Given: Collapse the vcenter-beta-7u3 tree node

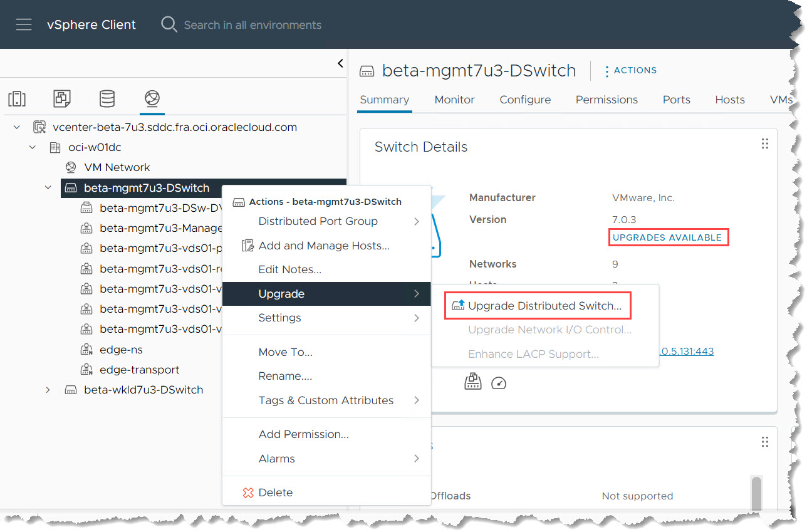Looking at the screenshot, I should pyautogui.click(x=17, y=127).
